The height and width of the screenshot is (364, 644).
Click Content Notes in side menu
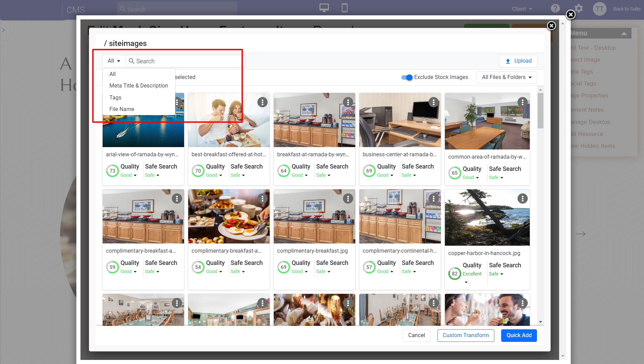pos(587,110)
